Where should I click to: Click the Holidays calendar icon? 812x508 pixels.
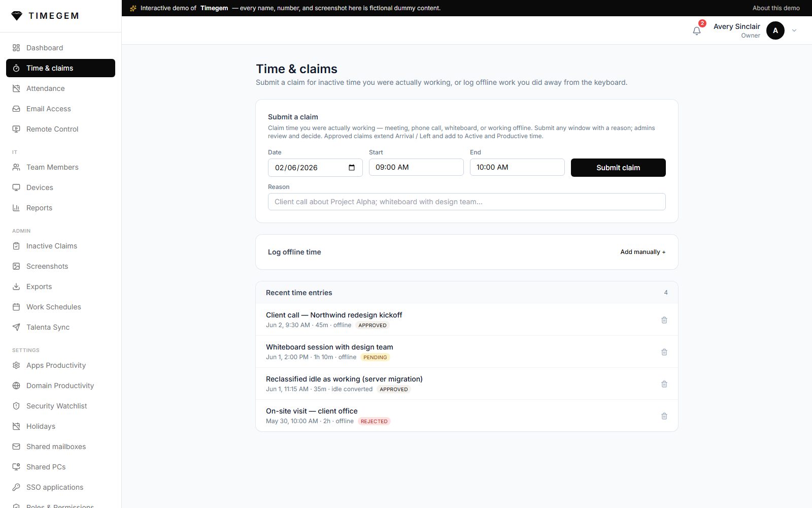tap(16, 426)
